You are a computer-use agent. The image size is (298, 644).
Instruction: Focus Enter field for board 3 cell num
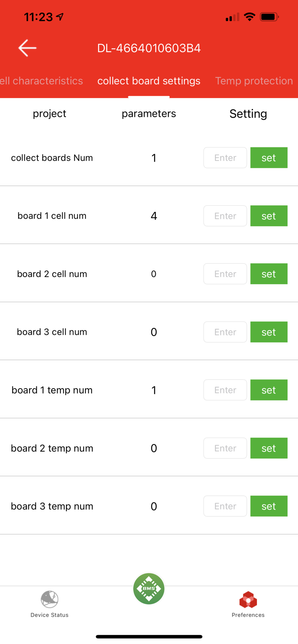225,332
